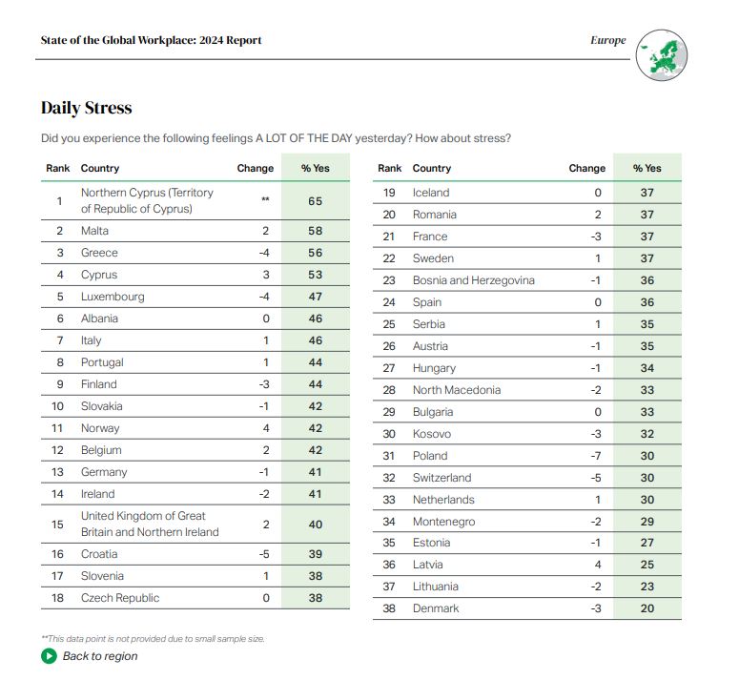Click the right table % Yes column header
The height and width of the screenshot is (700, 739).
[647, 168]
